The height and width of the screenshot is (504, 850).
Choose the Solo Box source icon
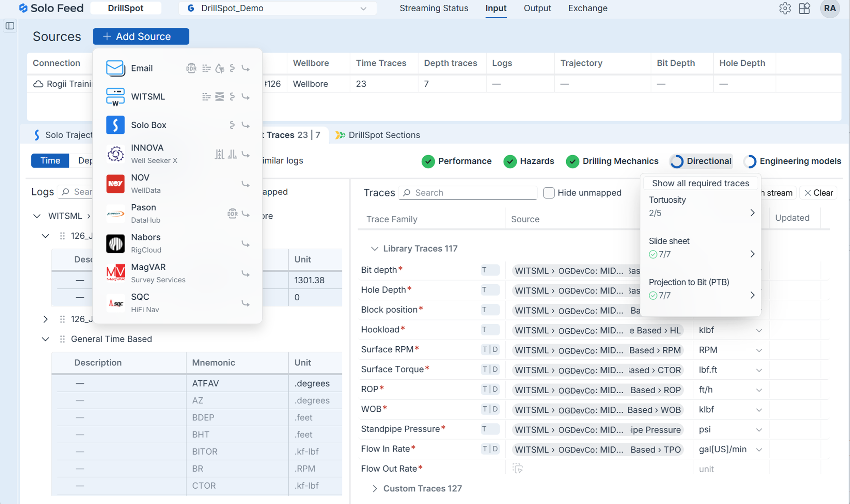pyautogui.click(x=115, y=125)
